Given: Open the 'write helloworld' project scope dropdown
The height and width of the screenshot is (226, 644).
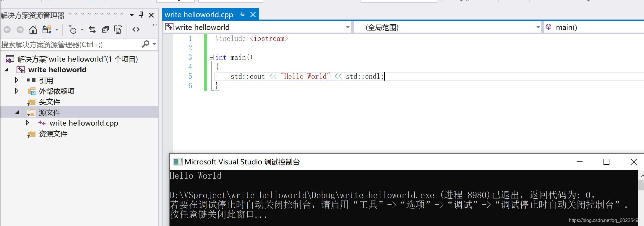Looking at the screenshot, I should (x=348, y=28).
